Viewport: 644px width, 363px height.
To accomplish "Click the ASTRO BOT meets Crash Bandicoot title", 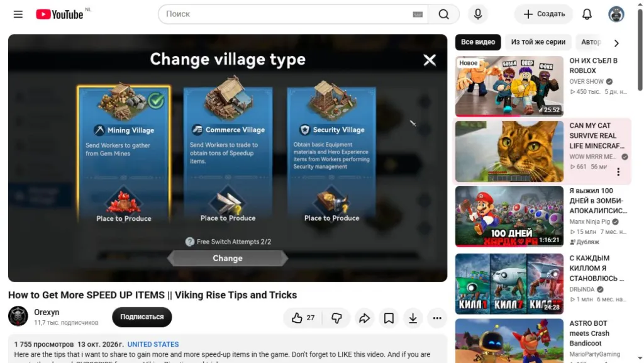I will click(589, 333).
